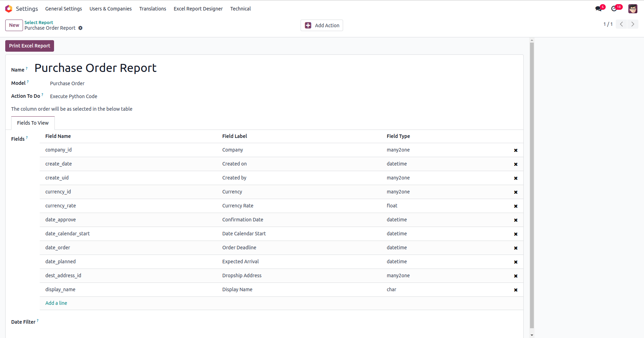Open the conversations messages icon
Image resolution: width=644 pixels, height=338 pixels.
click(x=599, y=9)
